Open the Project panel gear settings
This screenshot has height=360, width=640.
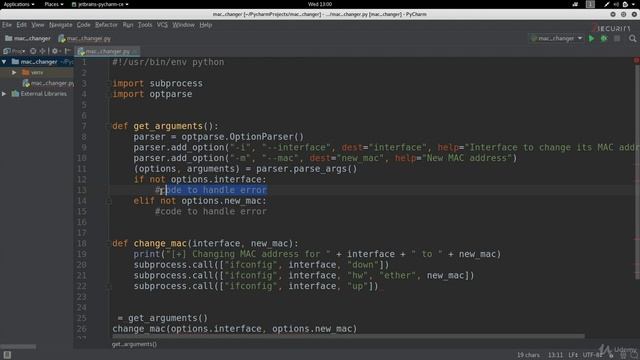[x=55, y=51]
